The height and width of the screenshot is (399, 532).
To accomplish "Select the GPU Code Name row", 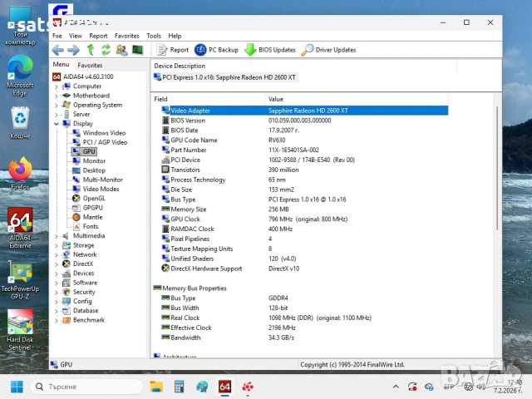I will [304, 140].
